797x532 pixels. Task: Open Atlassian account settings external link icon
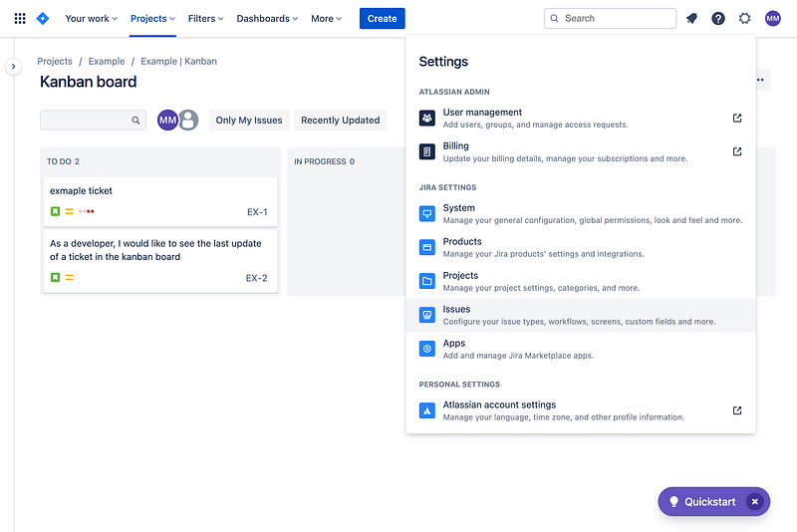click(737, 410)
